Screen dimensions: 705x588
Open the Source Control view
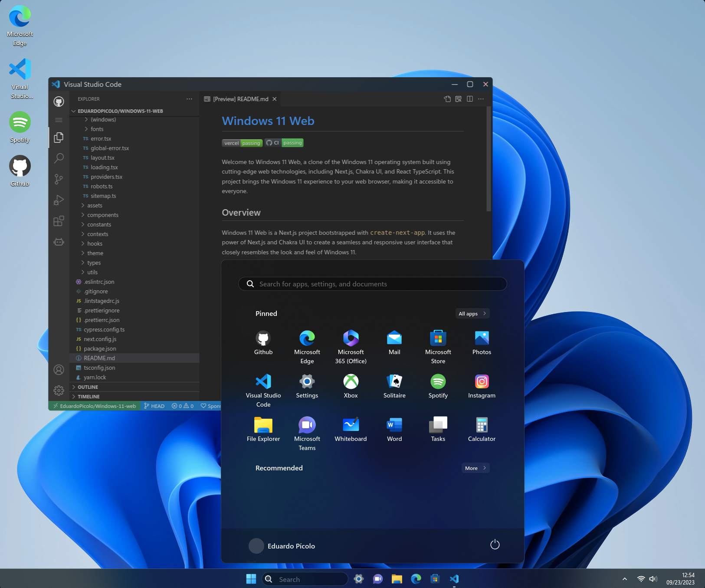pyautogui.click(x=59, y=179)
